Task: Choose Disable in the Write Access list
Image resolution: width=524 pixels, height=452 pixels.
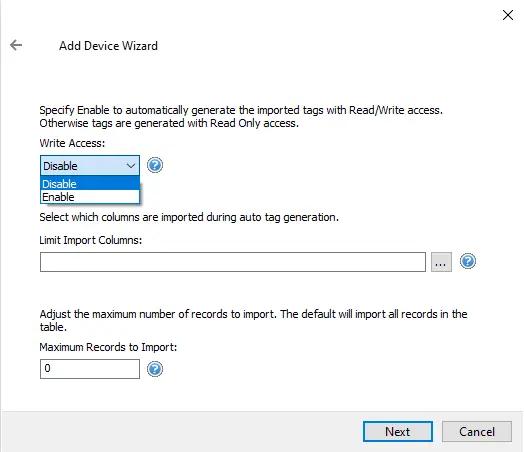Action: tap(90, 183)
